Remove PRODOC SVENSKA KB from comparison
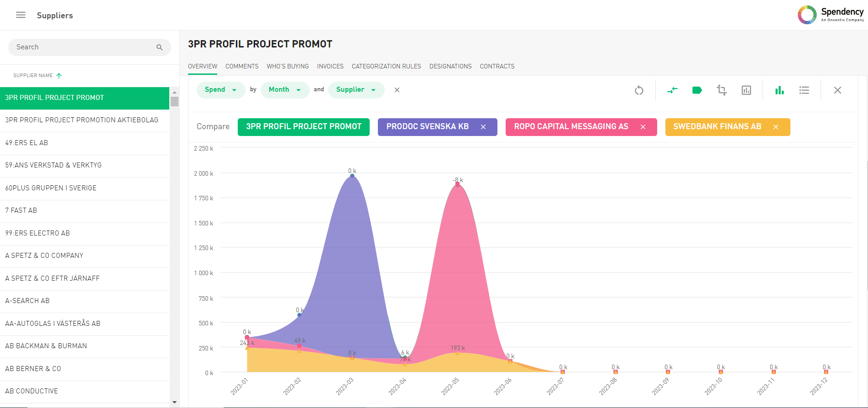Viewport: 868px width, 408px height. click(483, 127)
